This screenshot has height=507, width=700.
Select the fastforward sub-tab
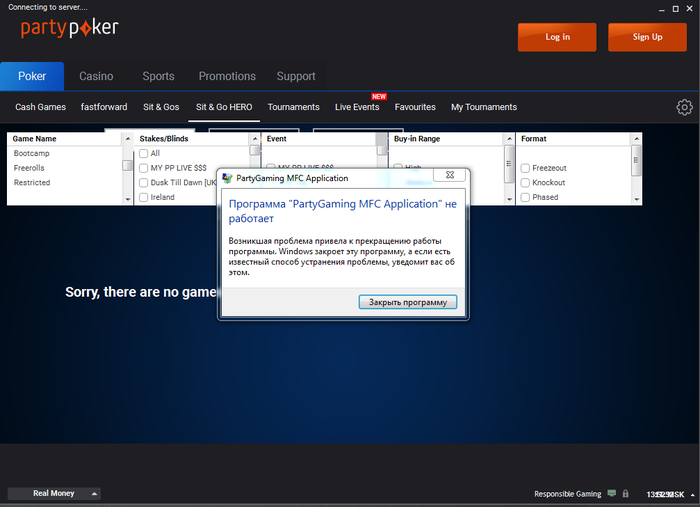click(x=104, y=107)
